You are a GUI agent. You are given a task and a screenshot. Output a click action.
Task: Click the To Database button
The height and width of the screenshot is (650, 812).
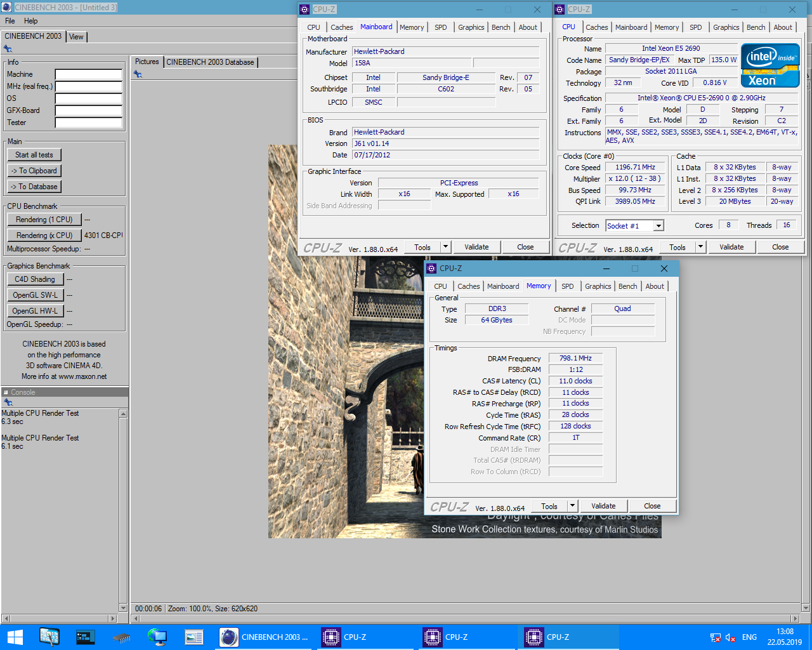[34, 187]
